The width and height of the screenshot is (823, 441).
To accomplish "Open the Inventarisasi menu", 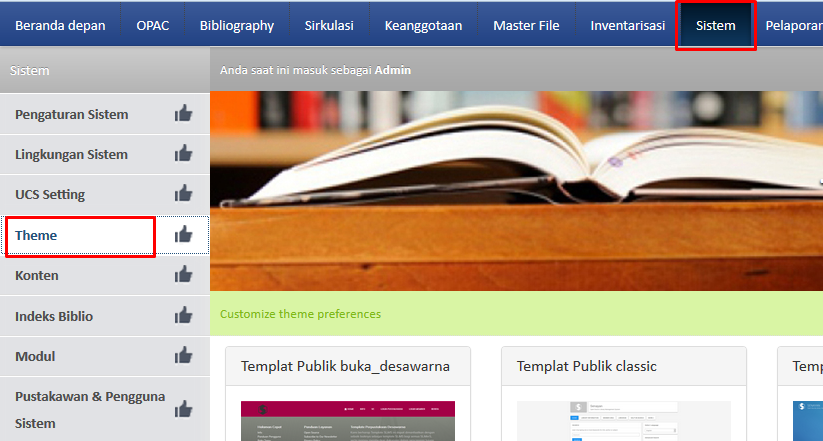I will [628, 25].
